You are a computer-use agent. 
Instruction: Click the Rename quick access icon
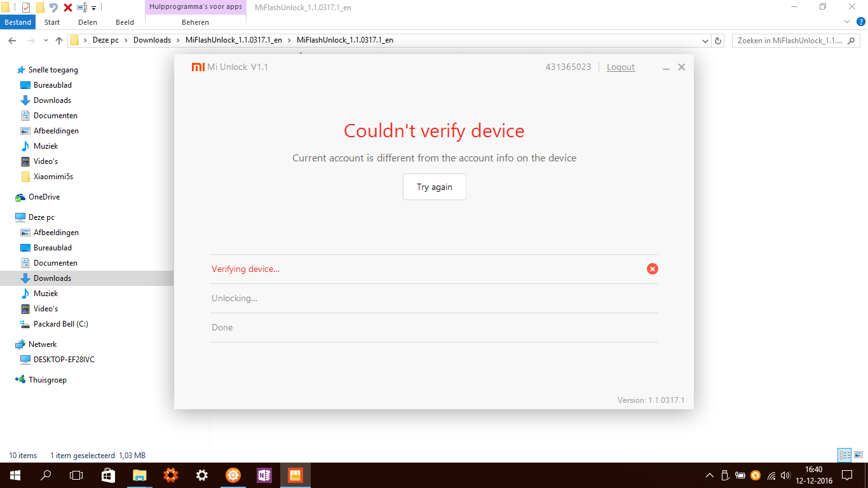(82, 8)
